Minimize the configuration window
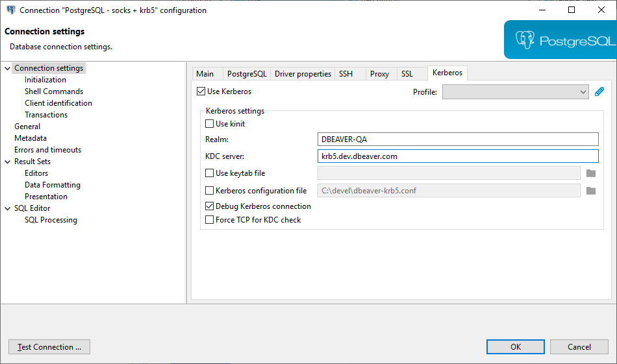Image resolution: width=617 pixels, height=364 pixels. click(542, 10)
